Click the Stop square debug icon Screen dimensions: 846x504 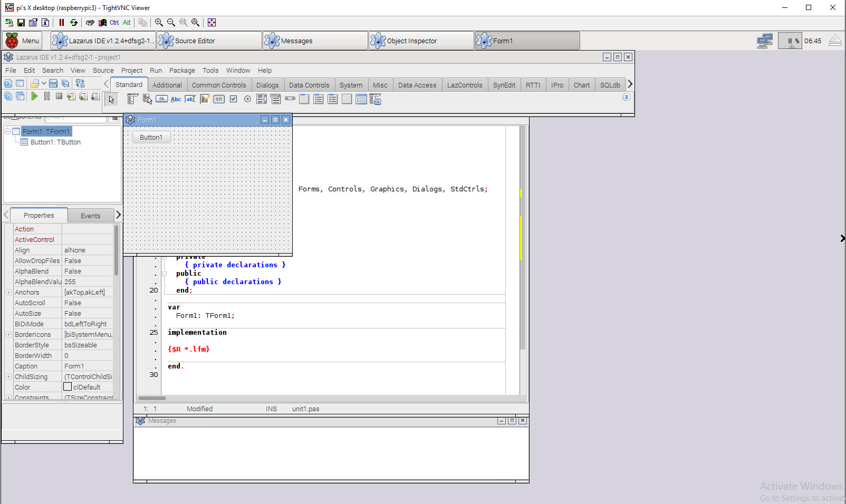pyautogui.click(x=59, y=96)
